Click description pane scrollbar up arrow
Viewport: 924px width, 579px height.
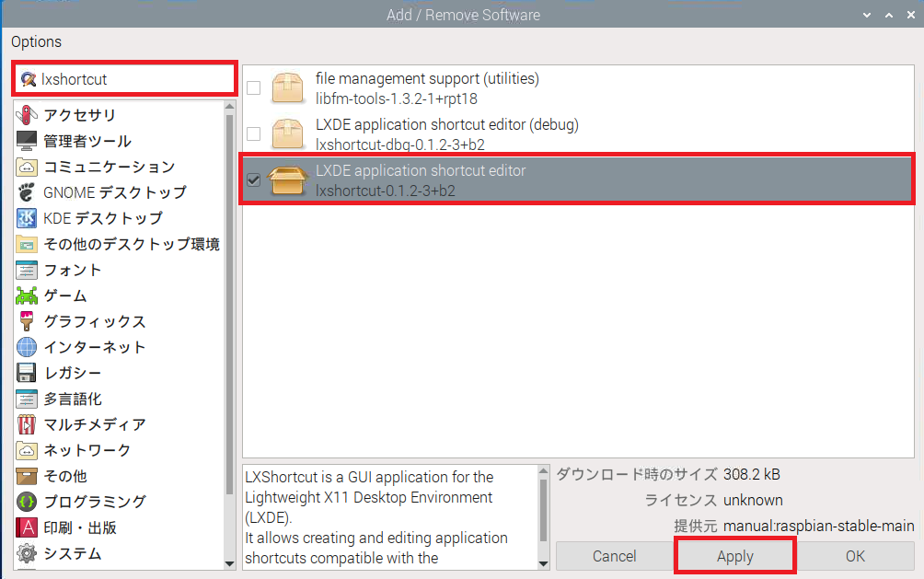(543, 470)
